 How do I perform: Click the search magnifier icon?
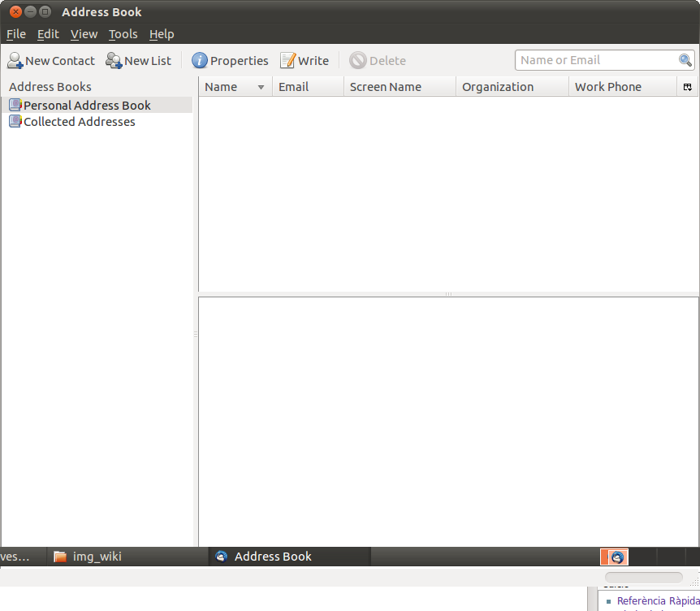point(685,60)
